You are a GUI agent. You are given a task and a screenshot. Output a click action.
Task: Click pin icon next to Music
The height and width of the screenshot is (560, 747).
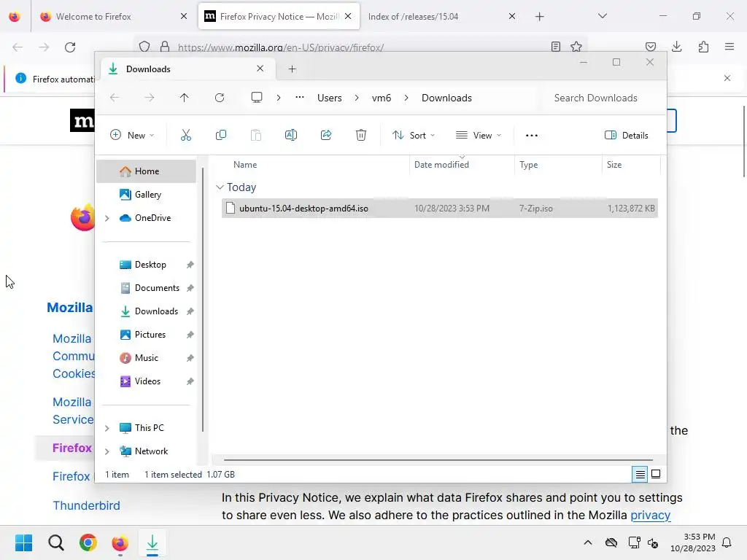point(190,358)
